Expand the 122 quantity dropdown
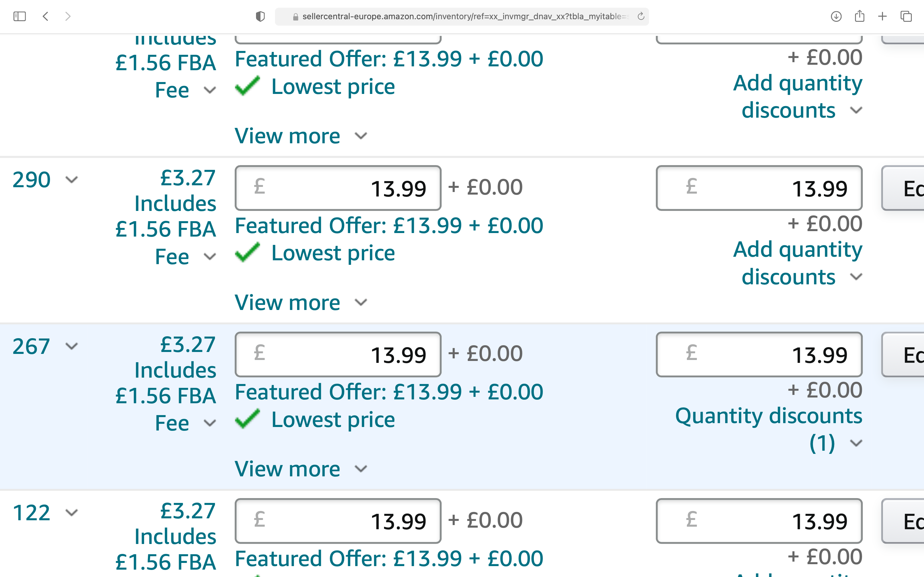Viewport: 924px width, 577px height. pos(45,513)
